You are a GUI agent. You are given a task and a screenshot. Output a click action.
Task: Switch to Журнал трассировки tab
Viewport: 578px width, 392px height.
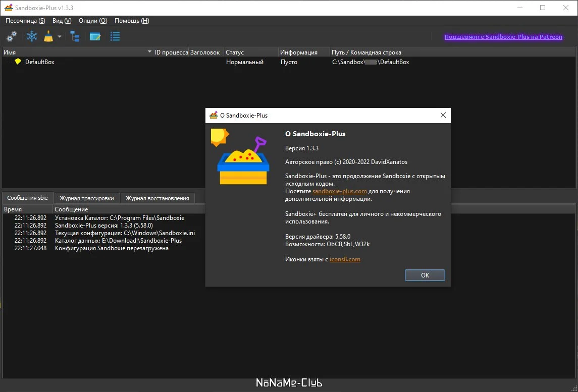point(87,198)
